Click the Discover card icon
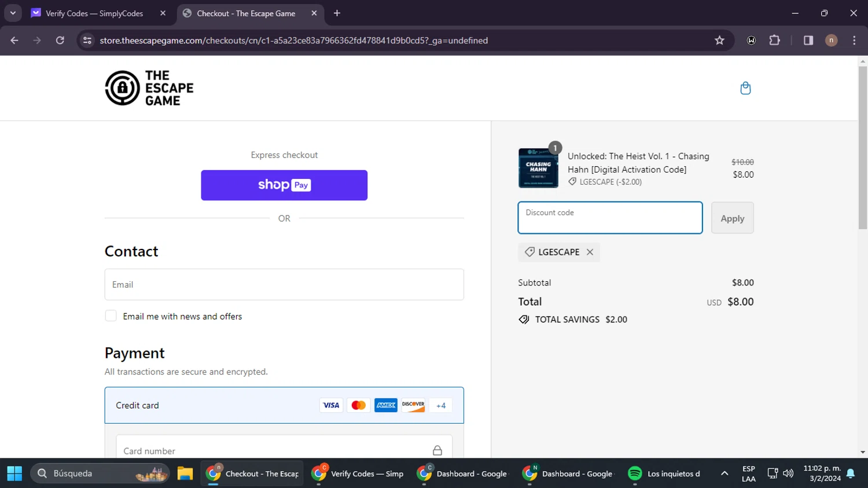Image resolution: width=868 pixels, height=488 pixels. [413, 405]
